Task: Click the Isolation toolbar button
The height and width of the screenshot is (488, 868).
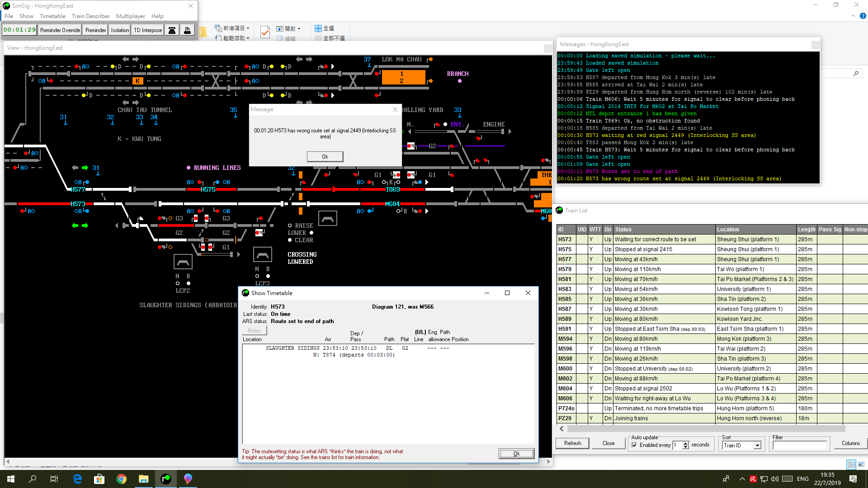Action: click(120, 30)
